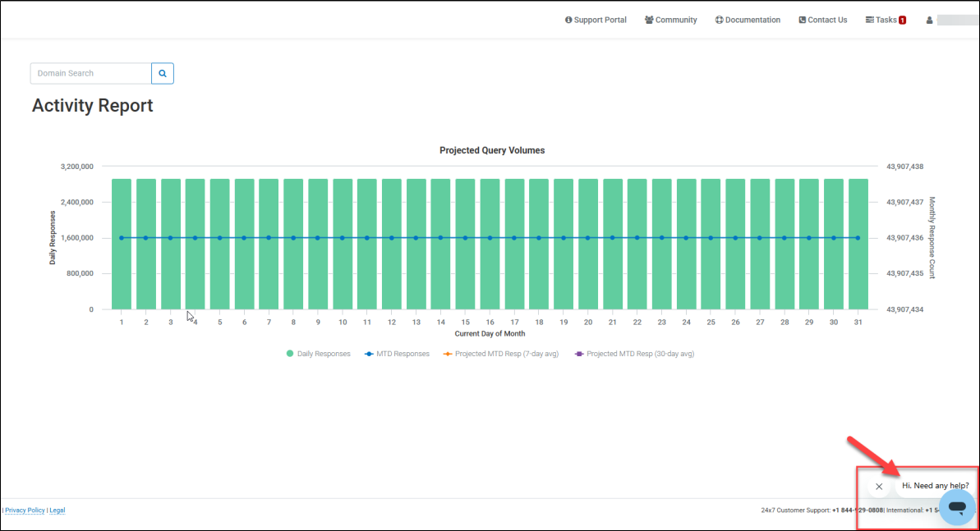Click the user profile icon

pyautogui.click(x=929, y=20)
